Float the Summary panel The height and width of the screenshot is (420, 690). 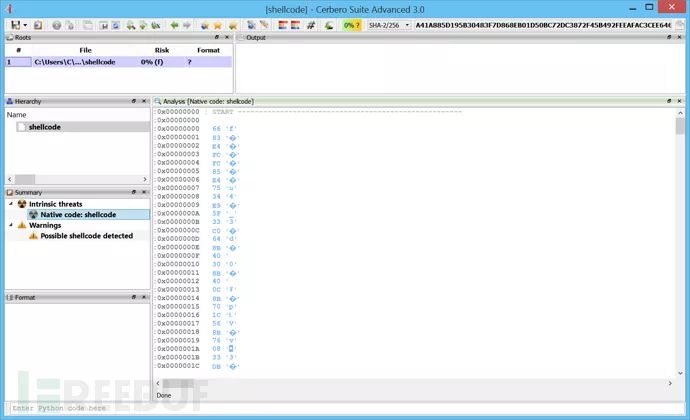[x=134, y=192]
